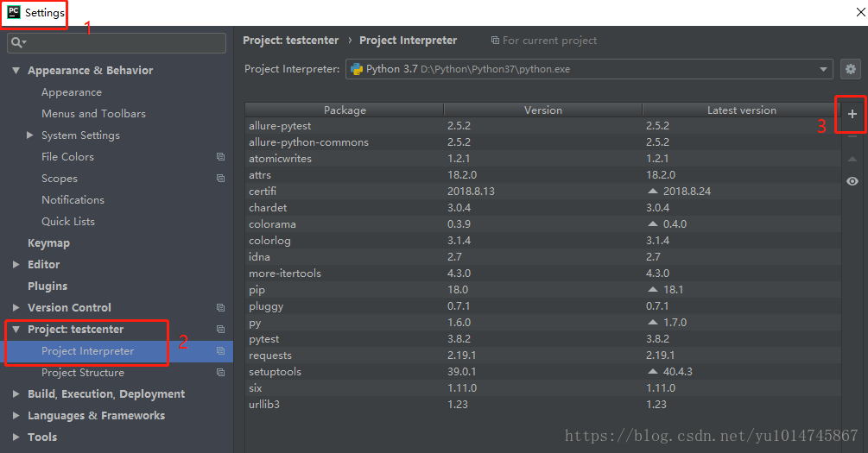The height and width of the screenshot is (453, 868).
Task: Close the Settings window
Action: point(859,12)
